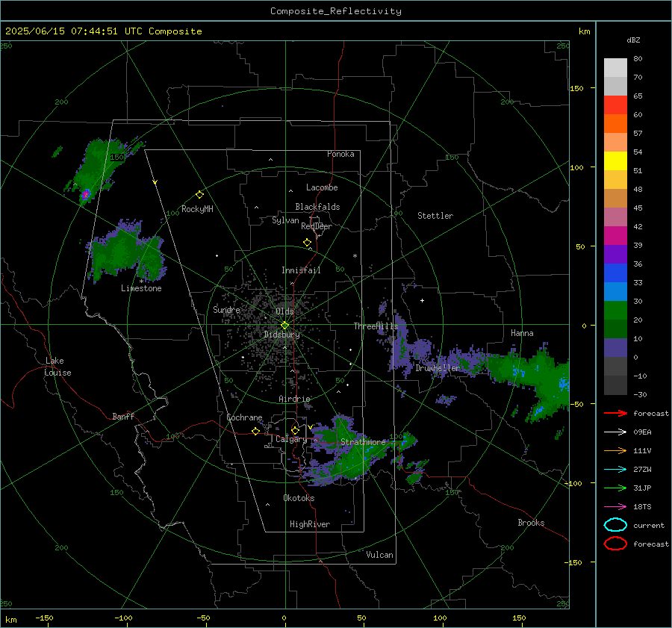
Task: Click the Olds label near radar center
Action: 284,311
